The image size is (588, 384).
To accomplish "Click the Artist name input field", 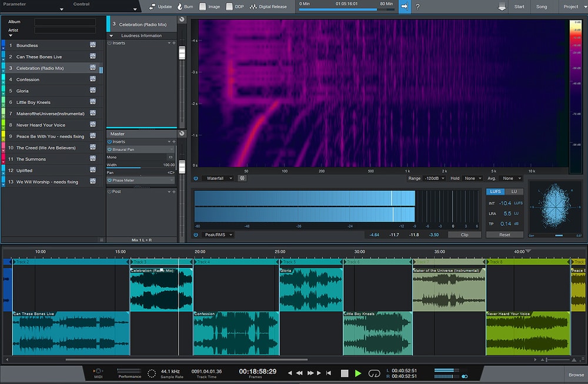I will tap(65, 30).
